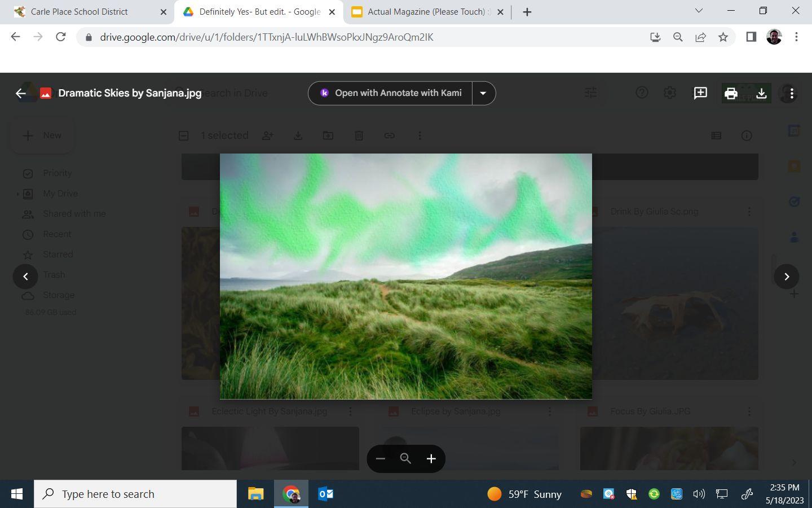This screenshot has height=508, width=812.
Task: Bookmark this page with the star
Action: coord(723,37)
